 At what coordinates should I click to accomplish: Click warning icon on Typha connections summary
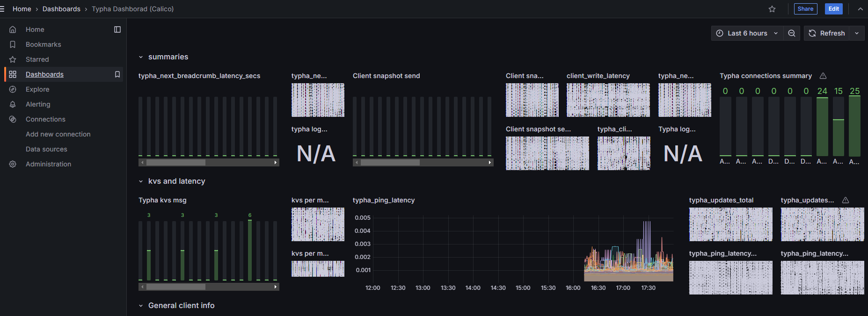[823, 76]
